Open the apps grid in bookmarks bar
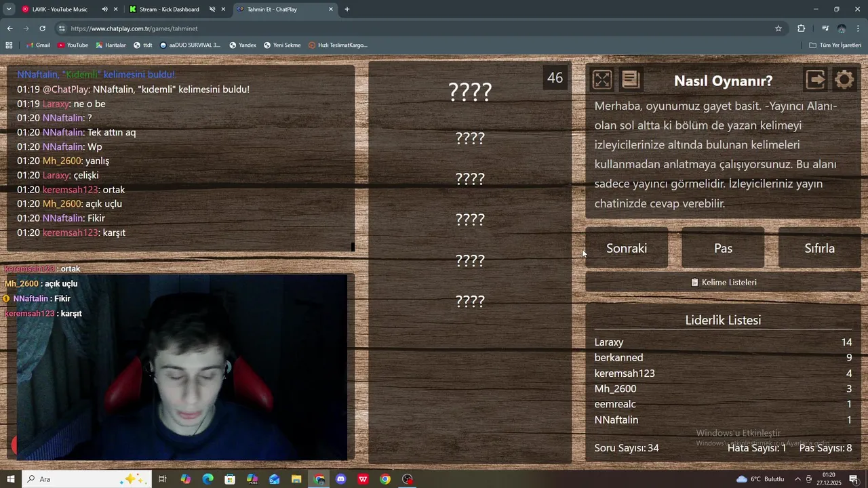 [x=9, y=45]
